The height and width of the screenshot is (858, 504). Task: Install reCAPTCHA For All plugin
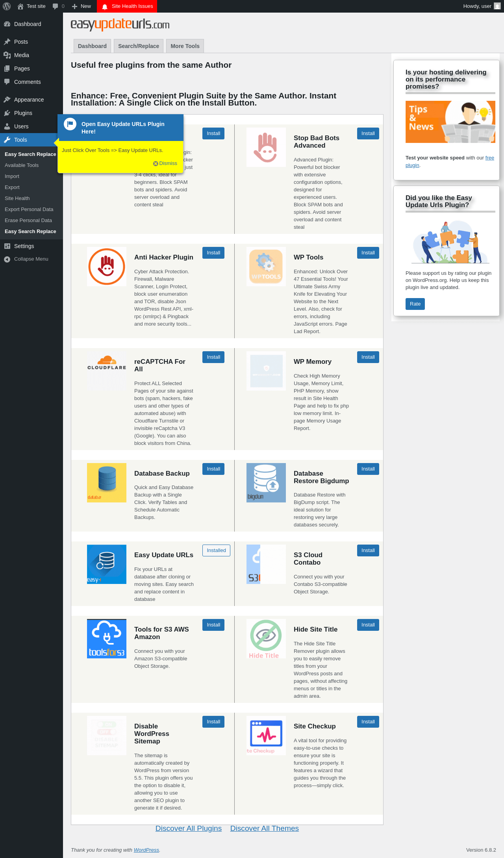[x=213, y=357]
